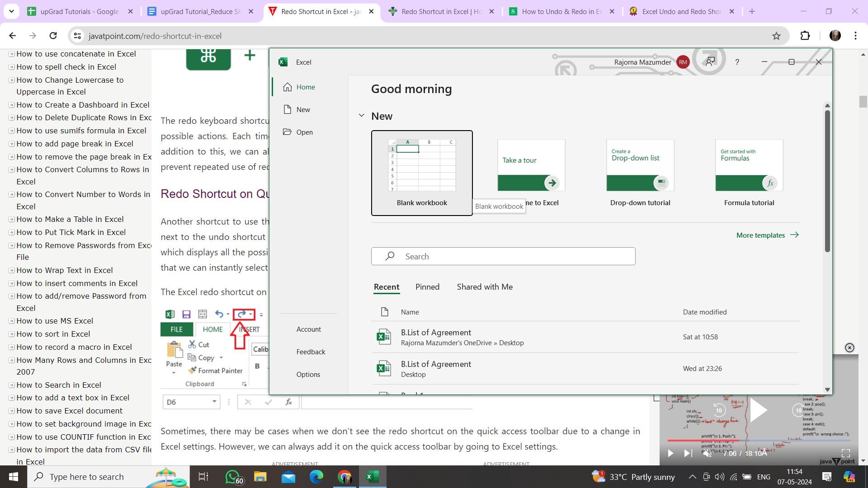868x488 pixels.
Task: Open How to save Excel document link
Action: pyautogui.click(x=70, y=411)
